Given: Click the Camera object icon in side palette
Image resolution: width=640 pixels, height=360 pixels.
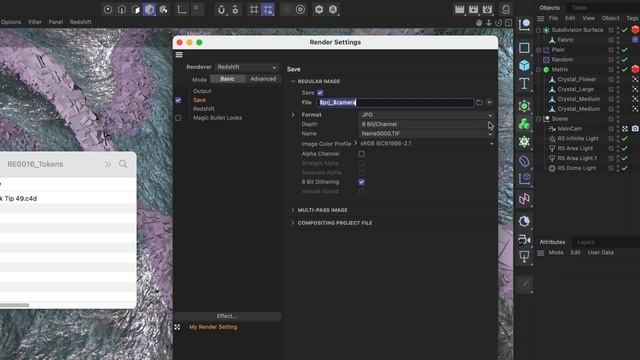Looking at the screenshot, I should pos(524,240).
